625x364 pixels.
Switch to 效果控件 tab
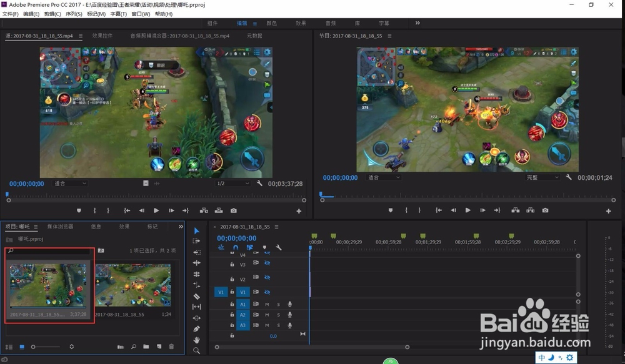[x=102, y=36]
